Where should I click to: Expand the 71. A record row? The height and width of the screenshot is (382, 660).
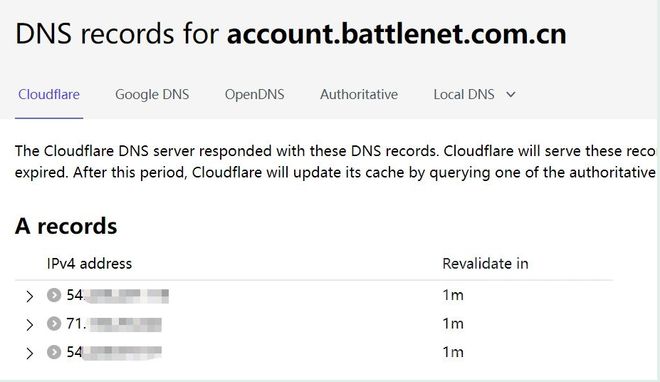[x=29, y=324]
